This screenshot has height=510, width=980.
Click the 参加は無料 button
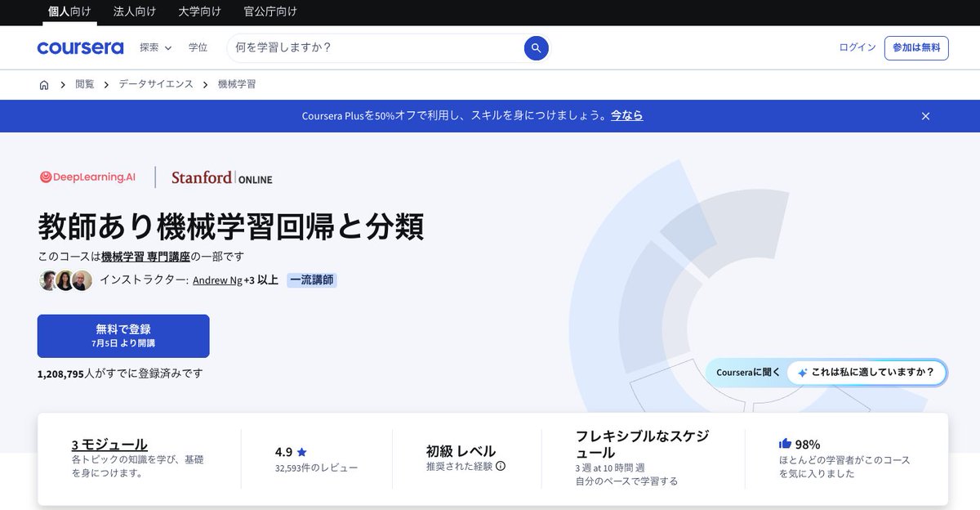(x=916, y=48)
